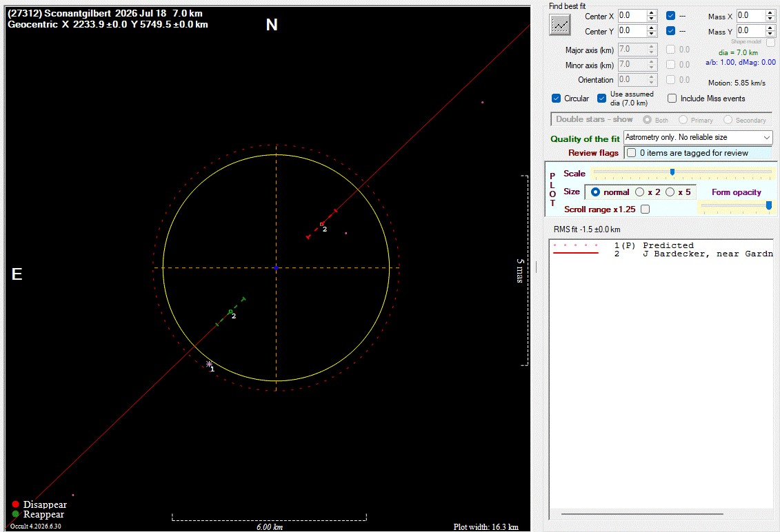The height and width of the screenshot is (532, 780).
Task: Click the 'dia = 7.0 km' label
Action: (x=738, y=52)
